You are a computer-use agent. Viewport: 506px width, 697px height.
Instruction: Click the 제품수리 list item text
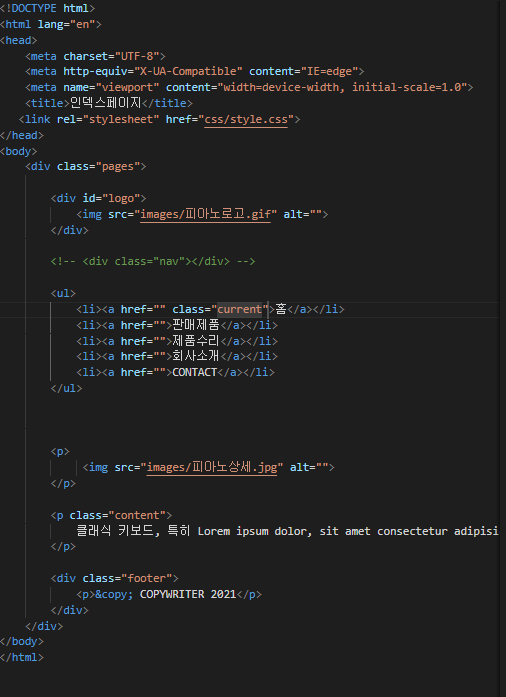(x=196, y=341)
